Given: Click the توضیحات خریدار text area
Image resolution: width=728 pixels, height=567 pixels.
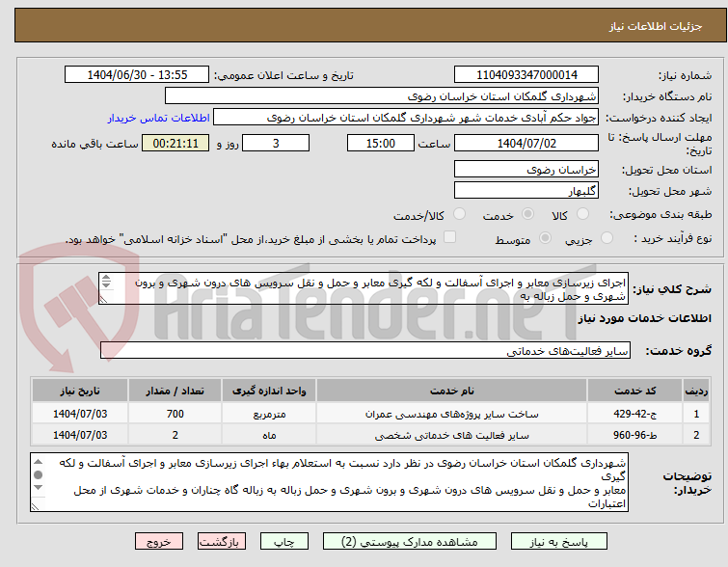Looking at the screenshot, I should pos(329,482).
